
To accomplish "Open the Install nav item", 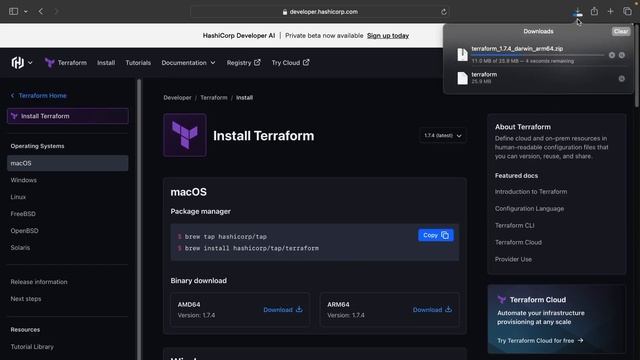I will click(106, 63).
